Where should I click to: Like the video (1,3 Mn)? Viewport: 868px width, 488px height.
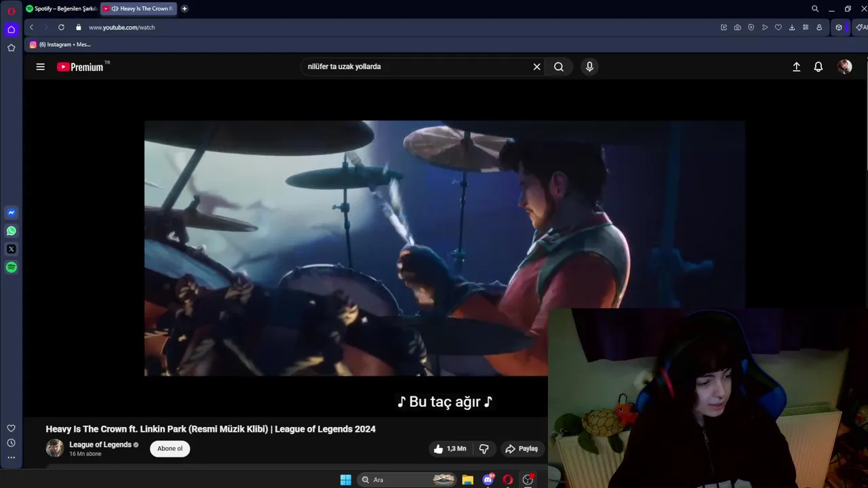pos(450,449)
